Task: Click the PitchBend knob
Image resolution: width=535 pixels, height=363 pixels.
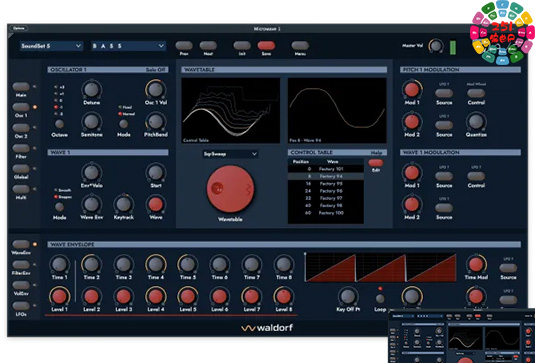Action: point(156,122)
